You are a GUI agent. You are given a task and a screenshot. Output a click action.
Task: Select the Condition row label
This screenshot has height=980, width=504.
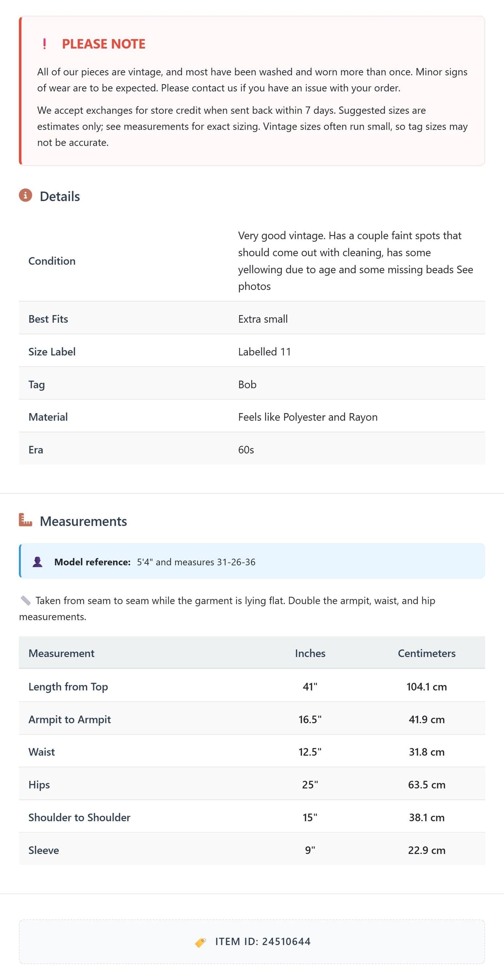coord(52,261)
